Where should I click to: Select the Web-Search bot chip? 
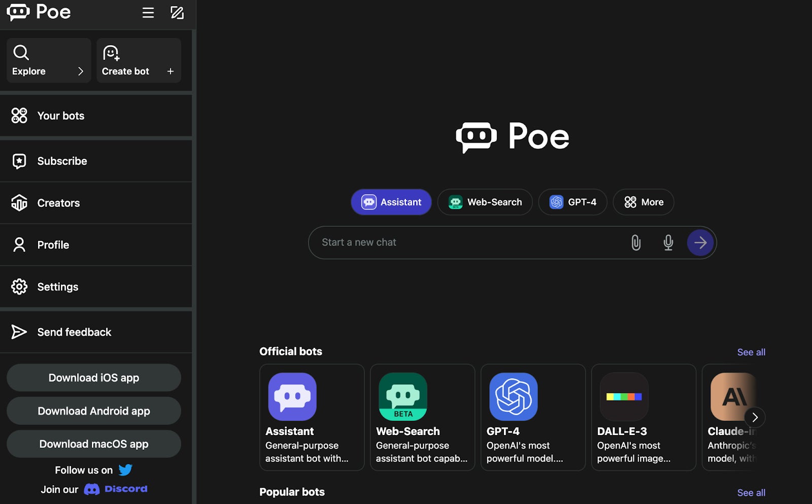click(x=485, y=202)
